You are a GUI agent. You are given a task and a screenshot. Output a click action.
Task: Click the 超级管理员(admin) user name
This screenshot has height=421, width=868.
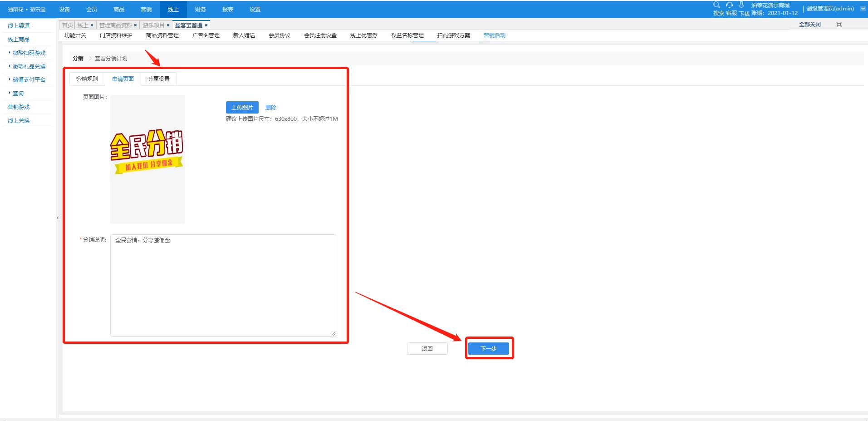click(x=830, y=9)
